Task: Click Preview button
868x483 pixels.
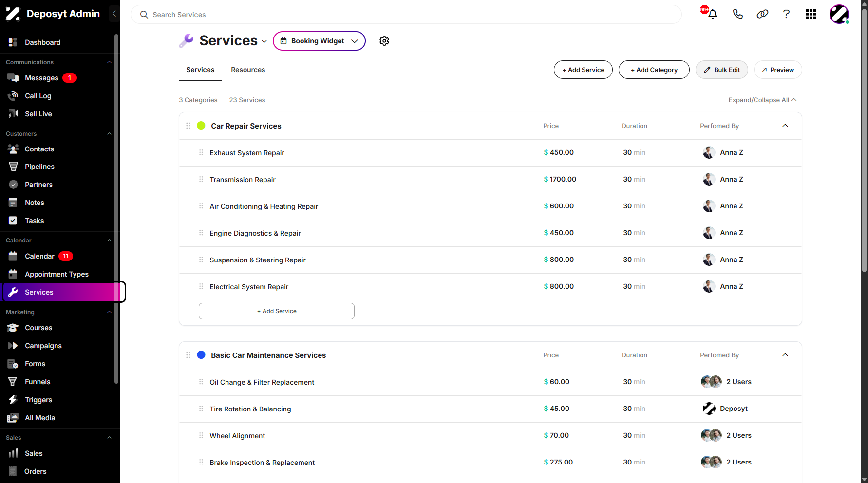Action: pos(778,70)
